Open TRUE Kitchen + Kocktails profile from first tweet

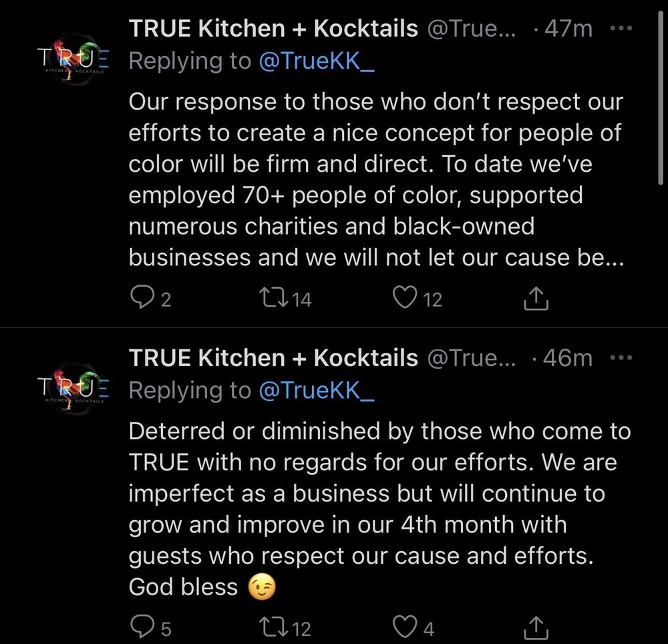273,29
